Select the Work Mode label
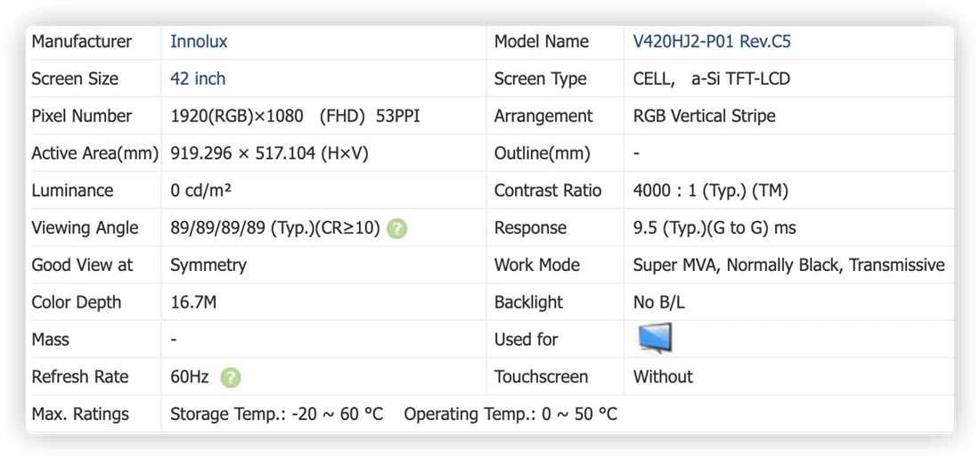 (537, 265)
